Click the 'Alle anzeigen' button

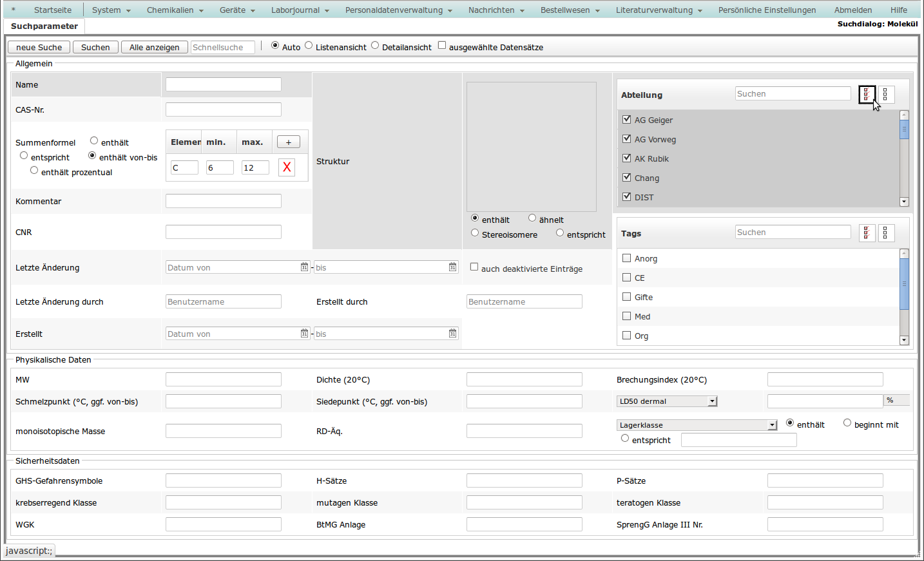[155, 48]
